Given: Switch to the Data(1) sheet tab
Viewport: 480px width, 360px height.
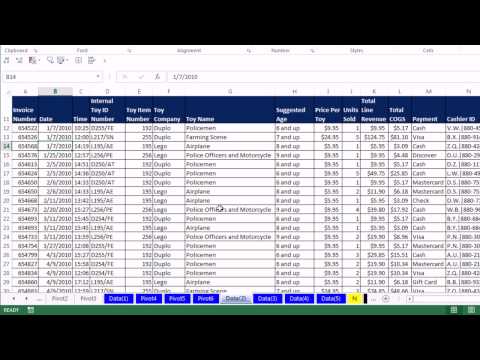Looking at the screenshot, I should click(x=119, y=298).
